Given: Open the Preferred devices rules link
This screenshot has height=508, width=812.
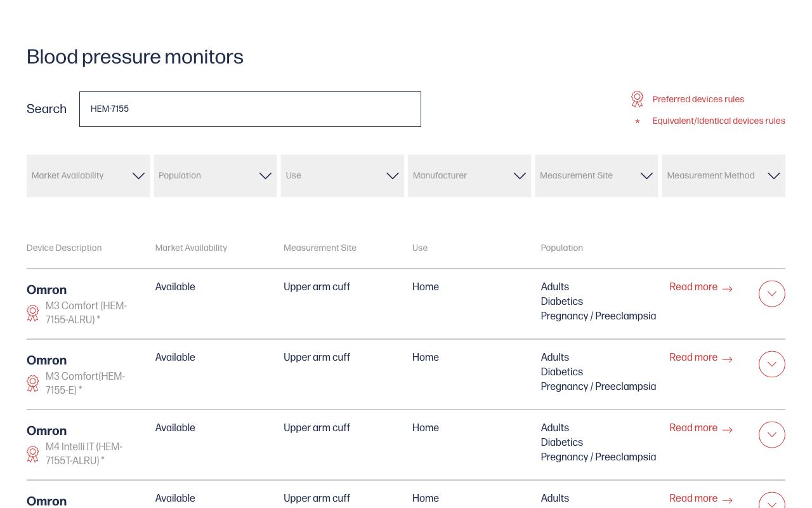Looking at the screenshot, I should coord(698,99).
